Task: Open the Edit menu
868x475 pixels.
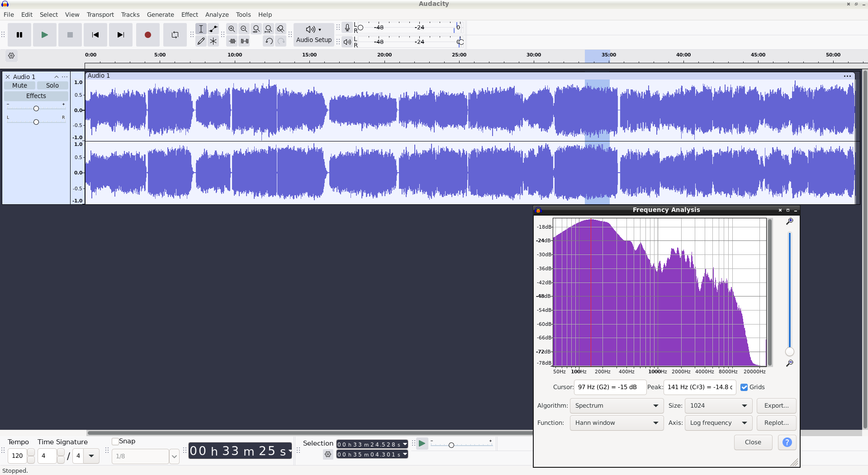Action: 27,14
